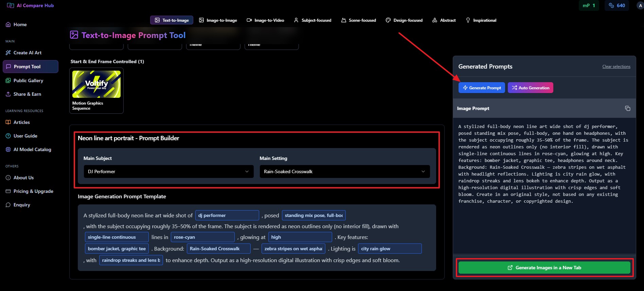Edit the rose-cyan color field

point(203,237)
